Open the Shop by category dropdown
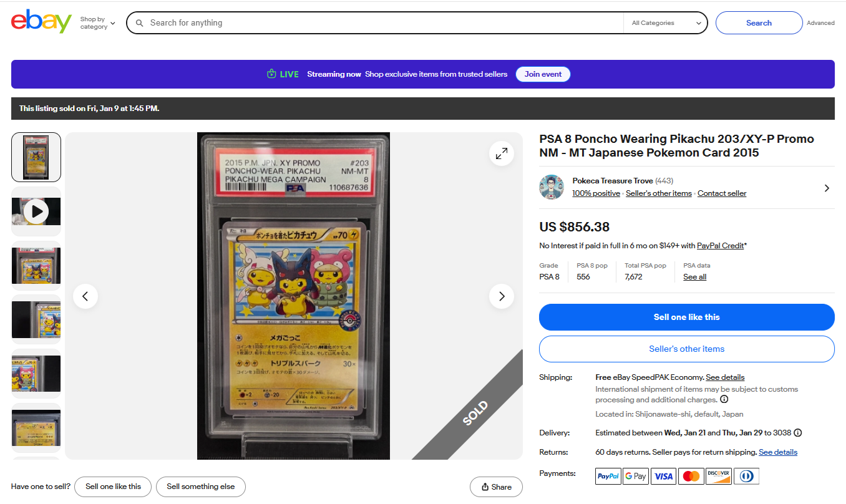 (97, 23)
